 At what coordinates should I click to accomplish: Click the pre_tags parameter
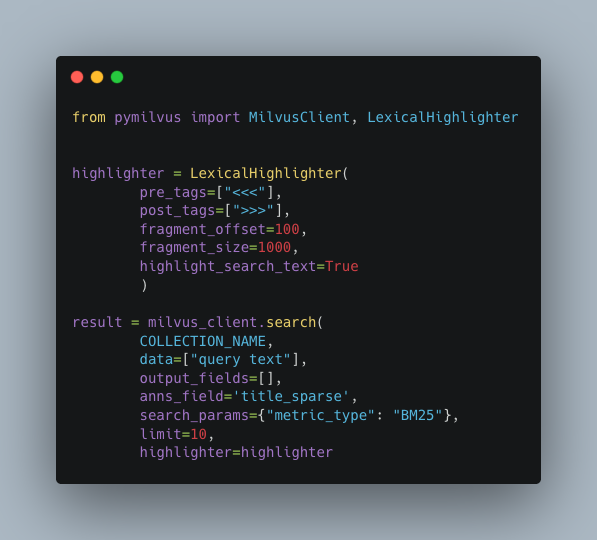pyautogui.click(x=173, y=192)
